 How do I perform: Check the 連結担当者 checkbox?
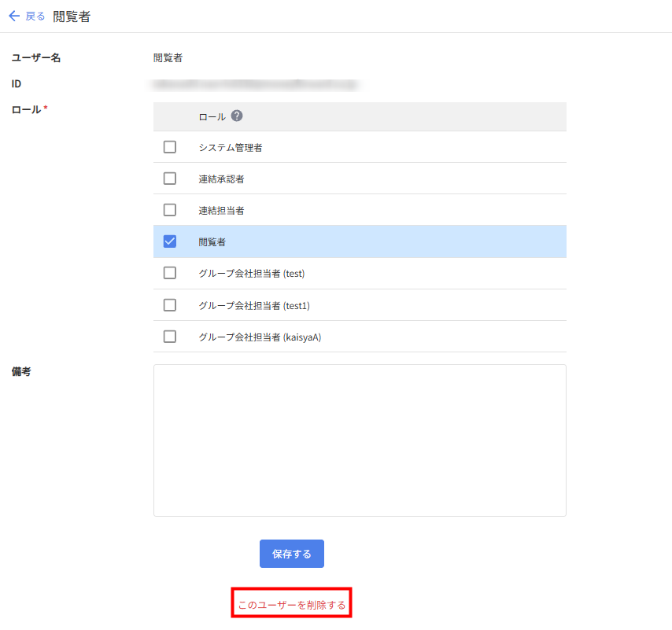click(x=170, y=210)
